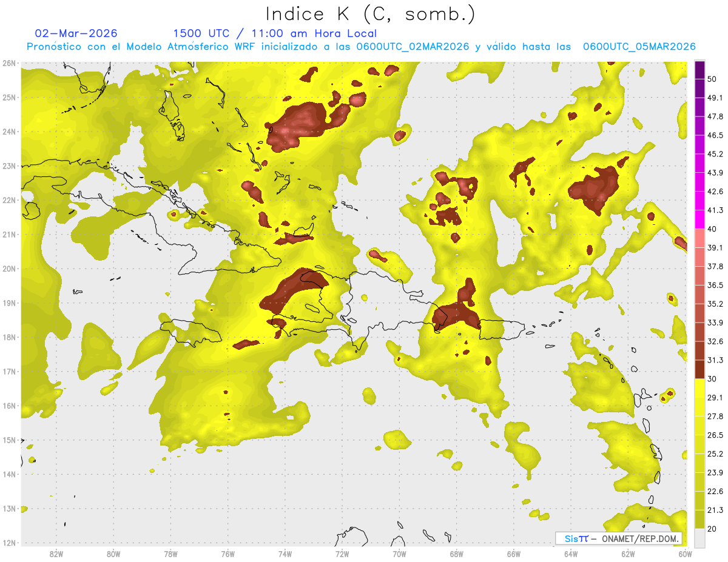This screenshot has height=562, width=728.
Task: Click the legend value "36.5"
Action: [x=715, y=285]
